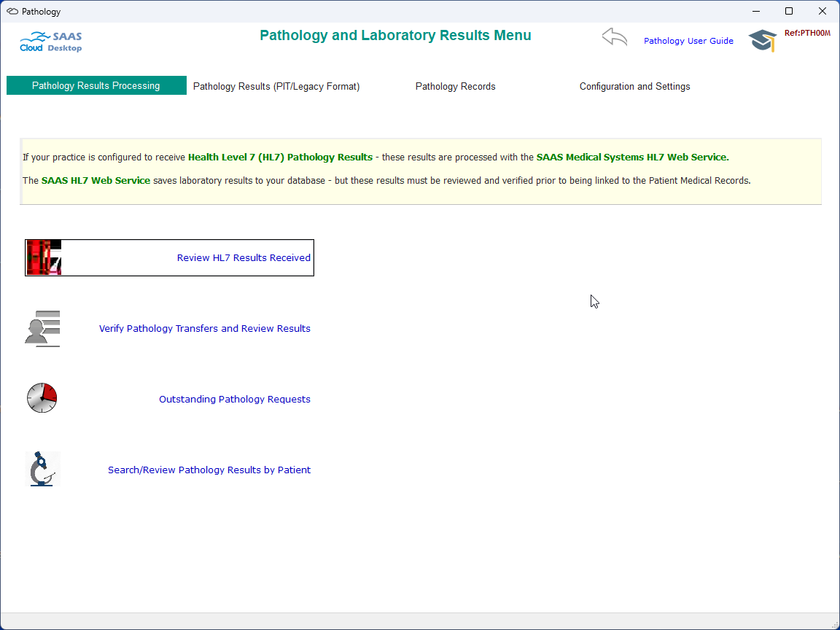The image size is (840, 630).
Task: Open Verify Pathology Transfers and Review Results
Action: click(205, 328)
